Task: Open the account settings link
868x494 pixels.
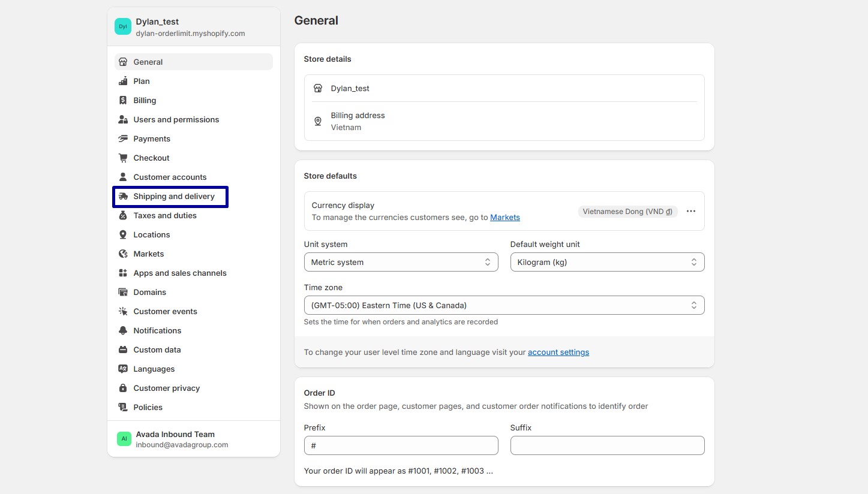Action: point(558,352)
